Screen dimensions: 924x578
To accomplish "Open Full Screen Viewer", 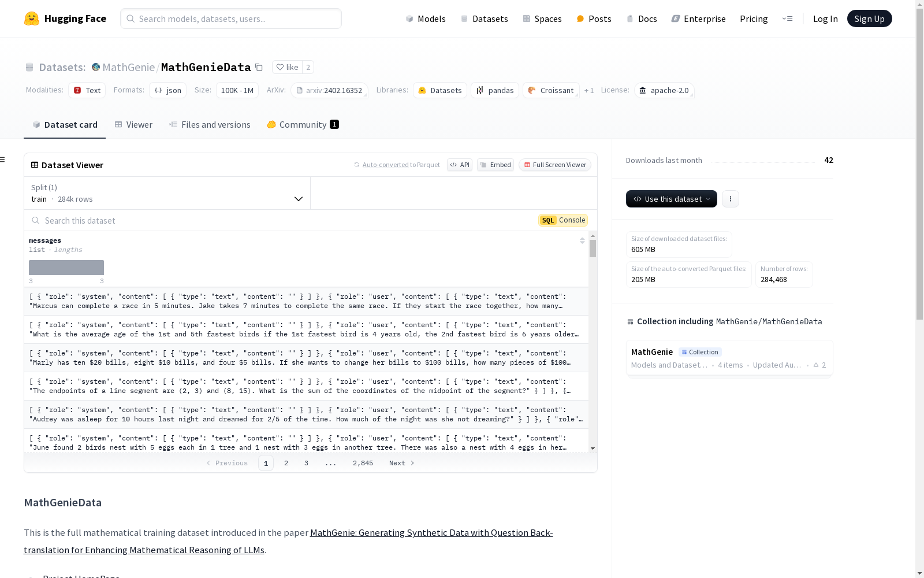I will click(555, 165).
